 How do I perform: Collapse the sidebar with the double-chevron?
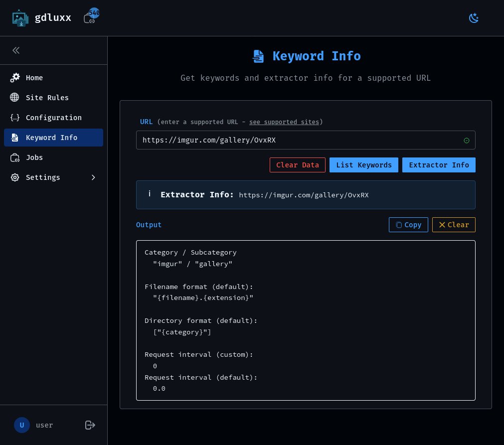tap(15, 50)
